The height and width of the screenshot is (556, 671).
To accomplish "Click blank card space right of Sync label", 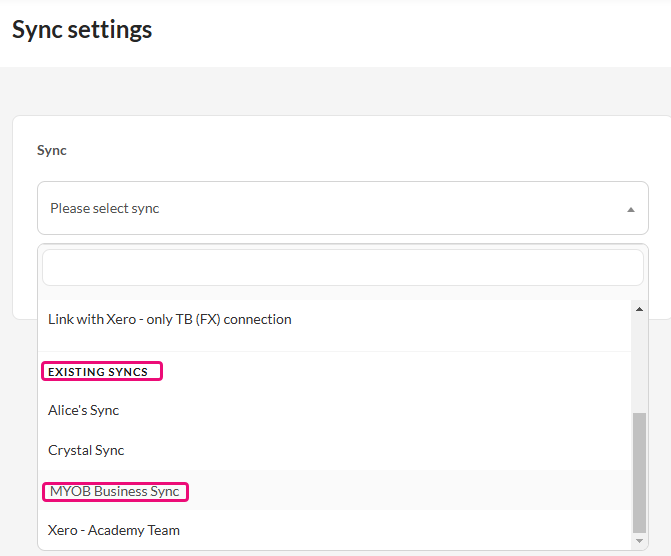I will click(350, 150).
